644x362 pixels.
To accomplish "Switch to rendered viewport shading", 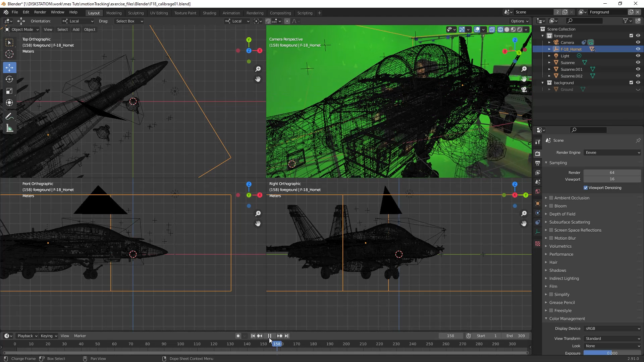I will (520, 29).
